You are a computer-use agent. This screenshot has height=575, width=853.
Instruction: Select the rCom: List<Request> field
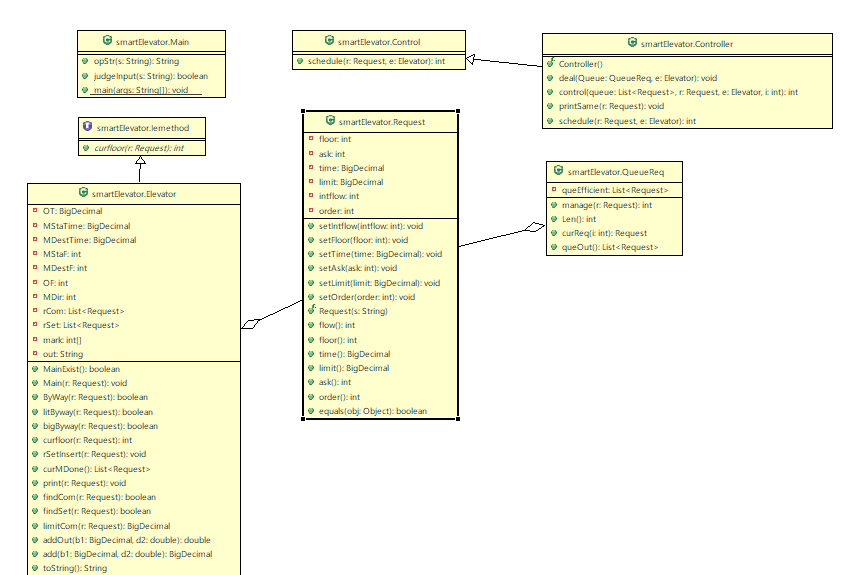[x=84, y=311]
